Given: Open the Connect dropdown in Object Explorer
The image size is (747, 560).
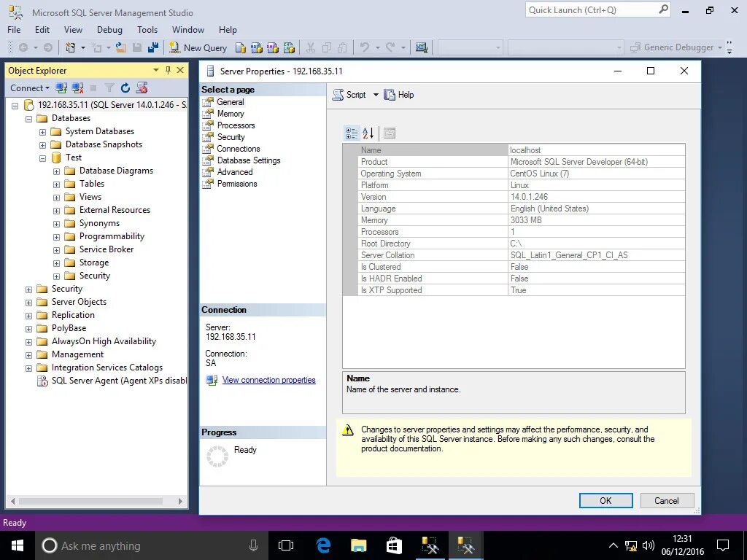Looking at the screenshot, I should pyautogui.click(x=30, y=88).
